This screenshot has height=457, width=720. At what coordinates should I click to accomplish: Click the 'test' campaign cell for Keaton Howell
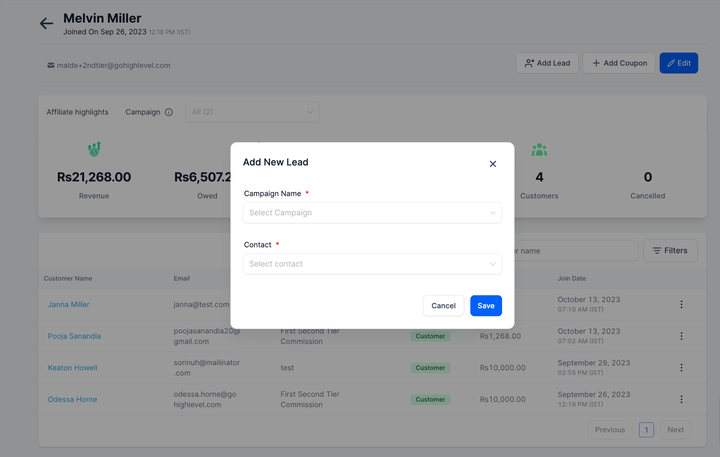287,368
